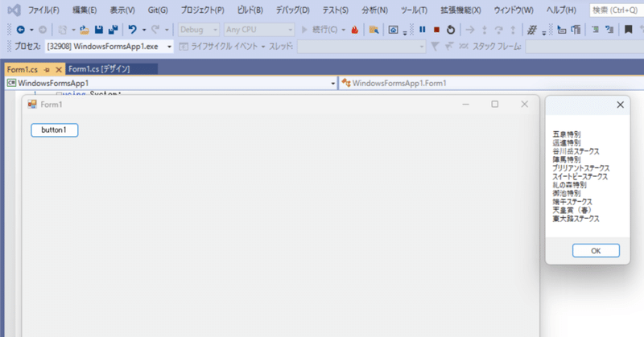This screenshot has width=644, height=337.
Task: Open the Redo history dropdown arrow
Action: (167, 30)
